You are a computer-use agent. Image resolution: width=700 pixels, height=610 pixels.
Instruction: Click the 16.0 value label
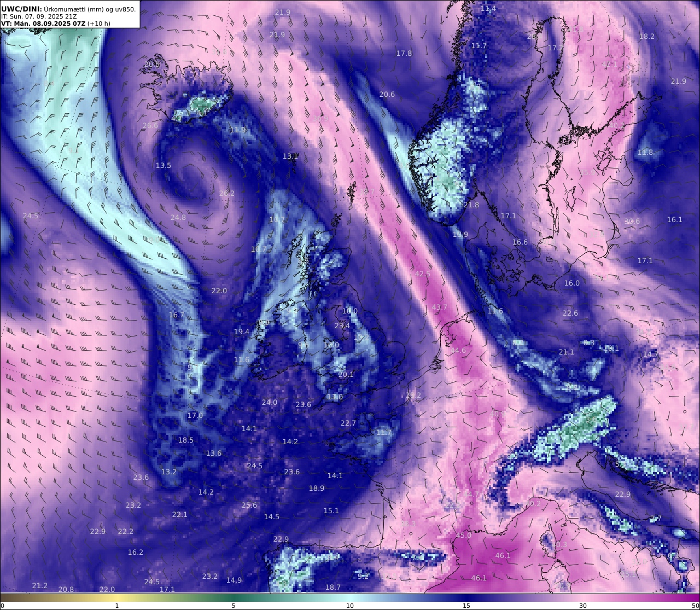pyautogui.click(x=572, y=283)
